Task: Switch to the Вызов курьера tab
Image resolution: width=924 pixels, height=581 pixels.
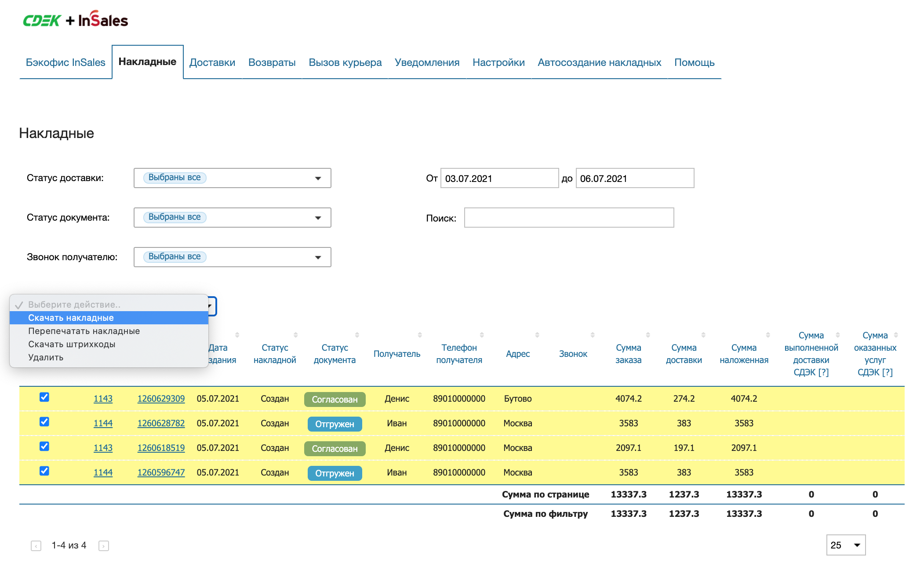Action: click(345, 62)
